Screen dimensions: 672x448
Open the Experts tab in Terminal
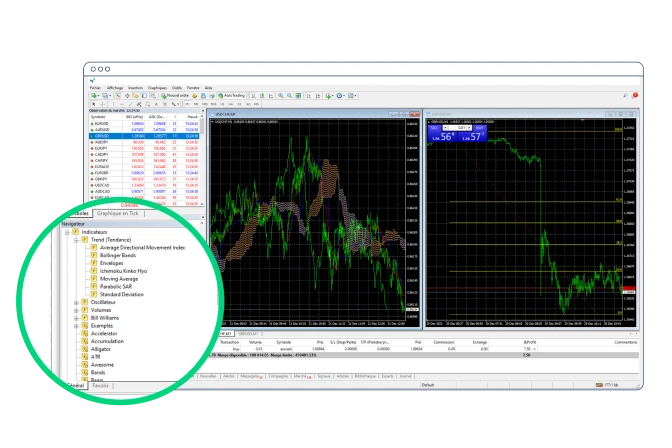pyautogui.click(x=387, y=376)
